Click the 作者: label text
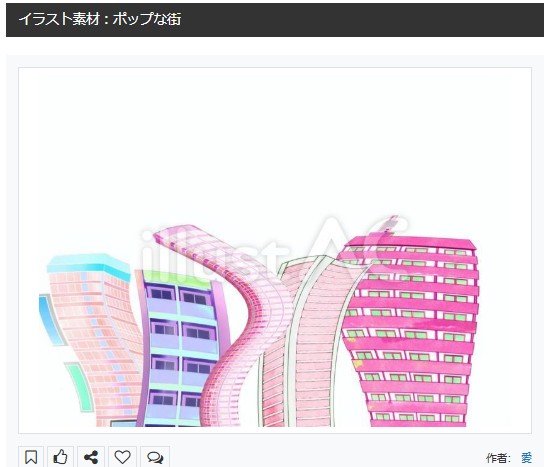Image resolution: width=544 pixels, height=467 pixels. (x=498, y=458)
